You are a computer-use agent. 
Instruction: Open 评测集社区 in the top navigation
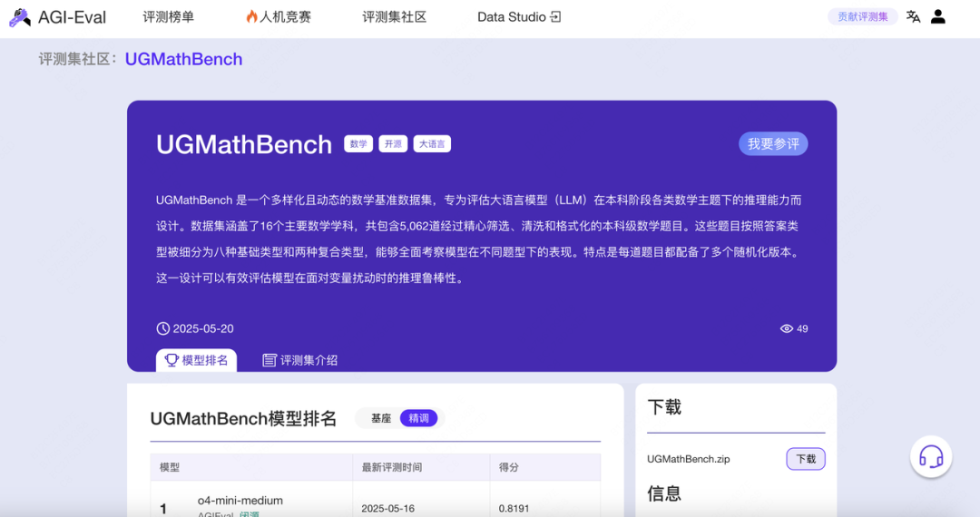395,17
